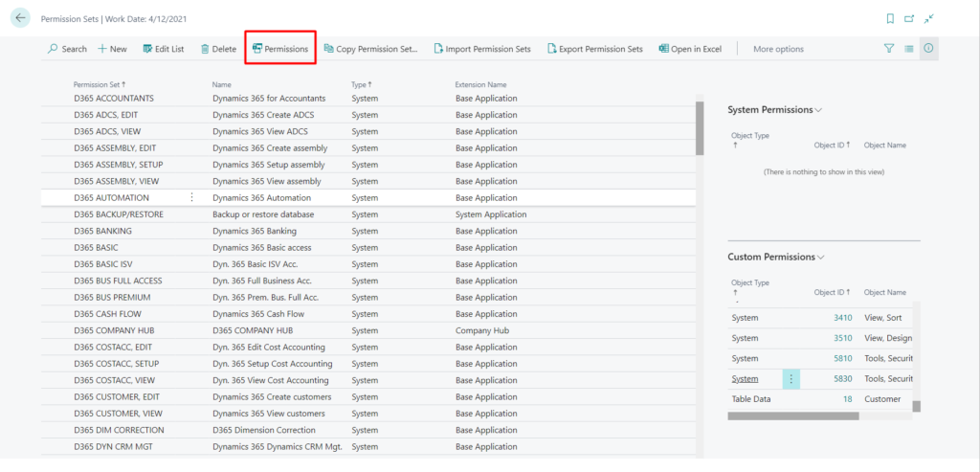Screen dimensions: 980x472
Task: Select D365 CUSTOMER, EDIT row
Action: coord(368,397)
